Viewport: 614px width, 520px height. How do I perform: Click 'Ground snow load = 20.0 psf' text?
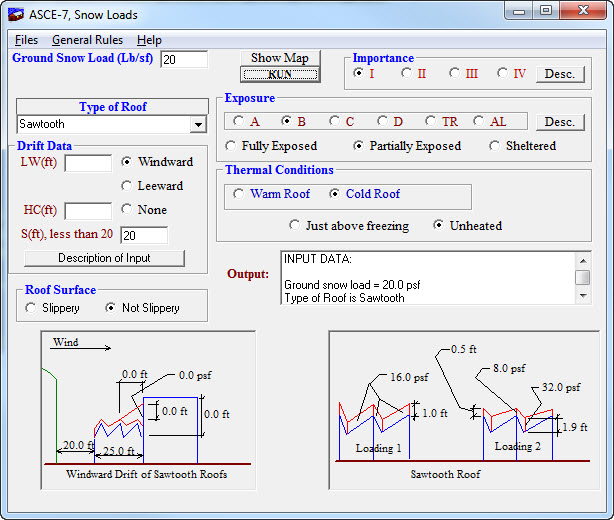(x=352, y=285)
